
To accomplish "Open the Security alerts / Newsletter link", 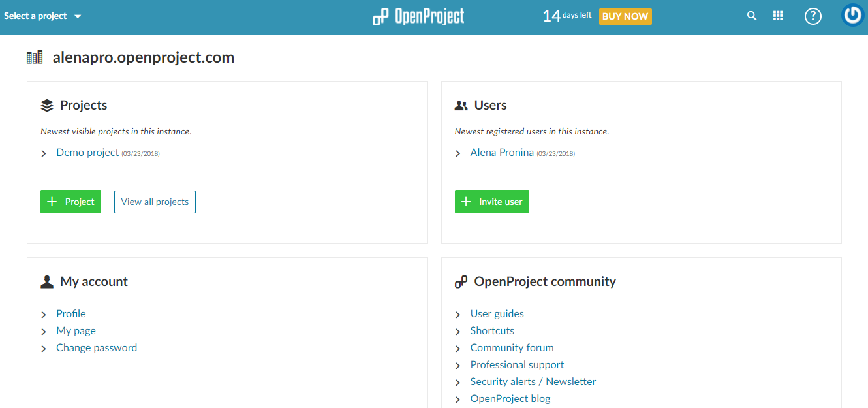I will pos(533,381).
